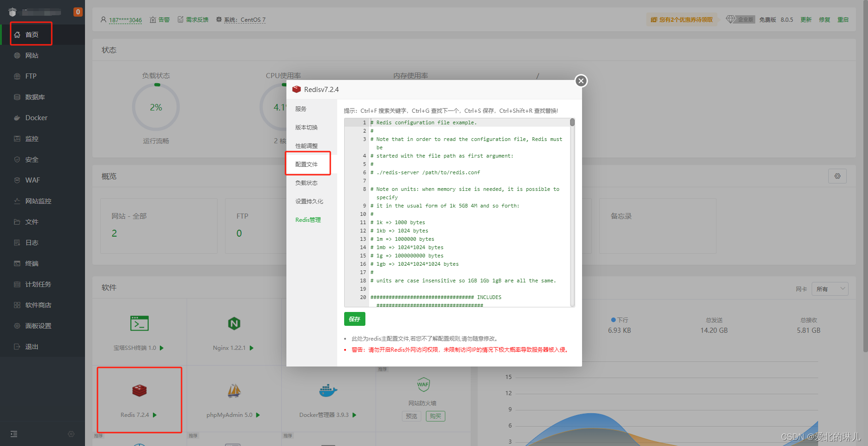The width and height of the screenshot is (868, 446).
Task: Select Docker in the sidebar
Action: pos(36,118)
